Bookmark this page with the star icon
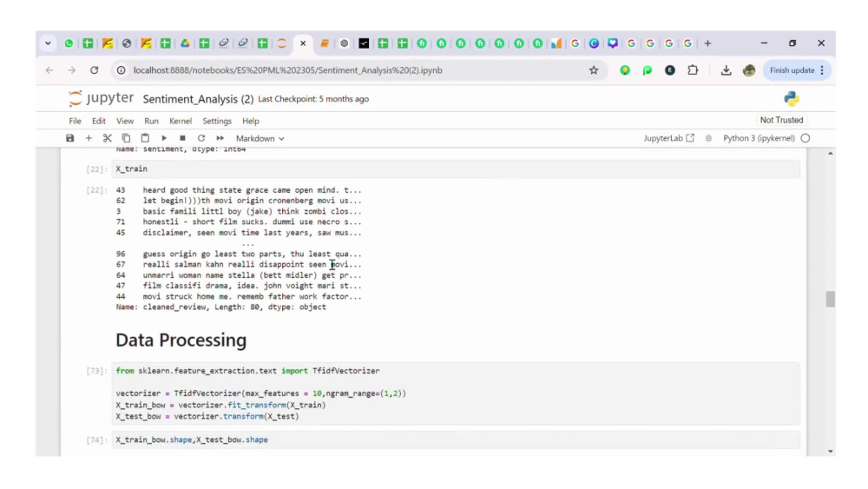868x489 pixels. (x=594, y=70)
